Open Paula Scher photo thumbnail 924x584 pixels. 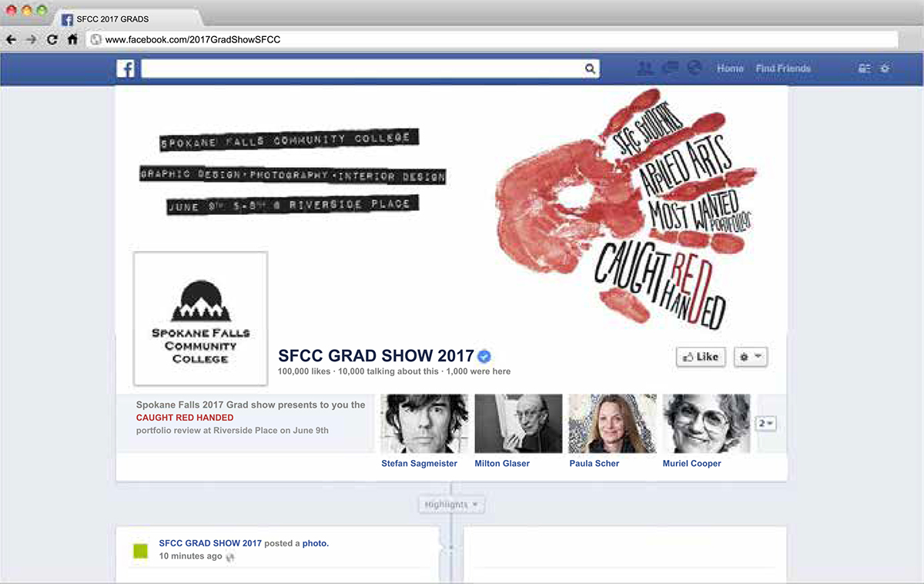click(x=612, y=423)
